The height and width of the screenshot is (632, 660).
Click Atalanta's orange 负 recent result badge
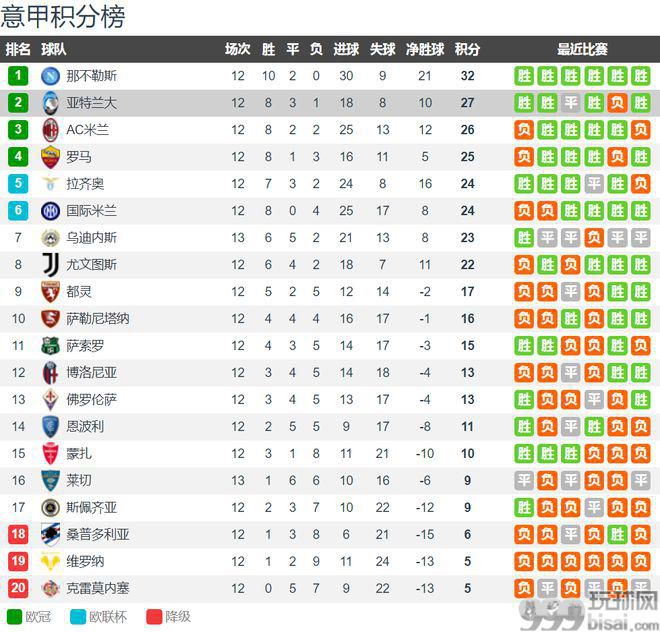point(617,103)
